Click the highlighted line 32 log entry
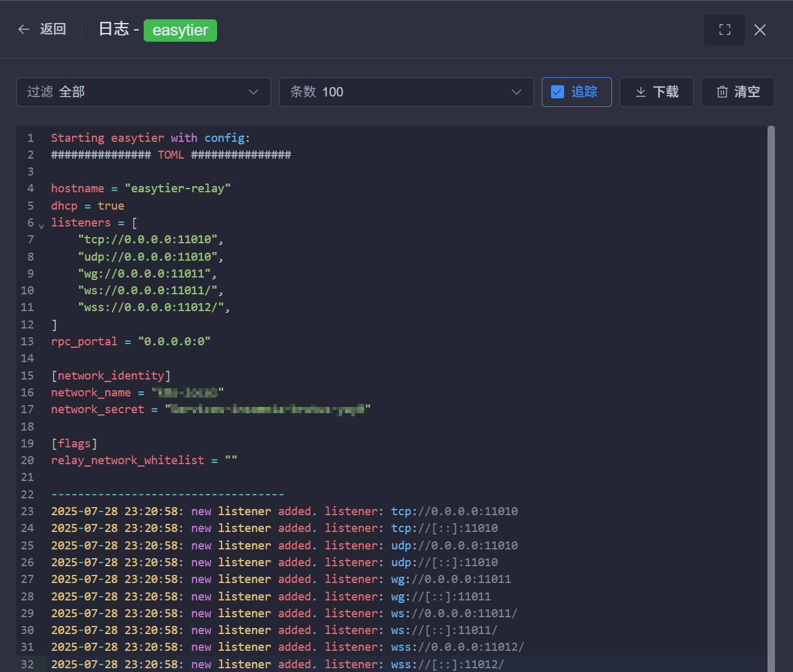The width and height of the screenshot is (793, 672). click(x=277, y=664)
